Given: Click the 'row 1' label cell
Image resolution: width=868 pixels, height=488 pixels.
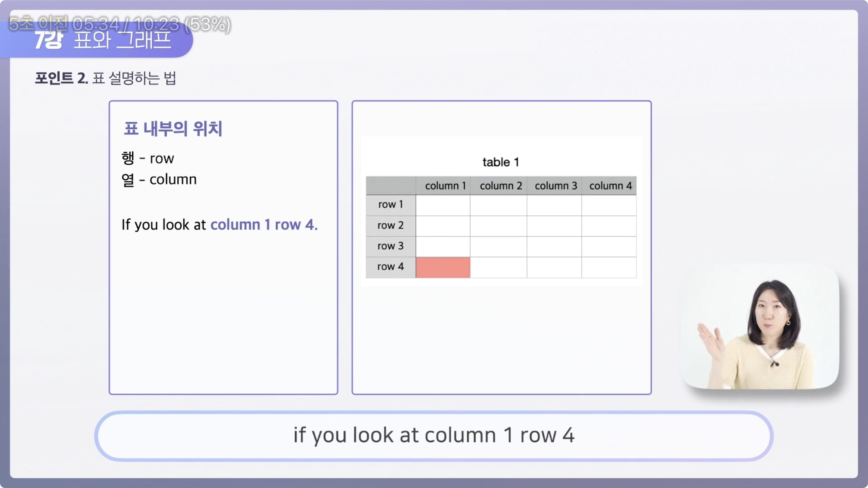Looking at the screenshot, I should coord(391,204).
